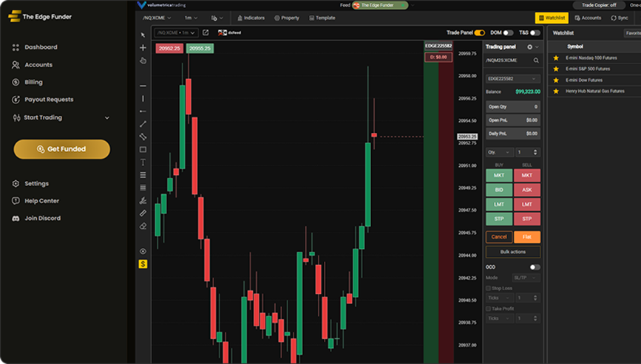Select the freehand brush drawing tool
Image resolution: width=641 pixels, height=364 pixels.
point(143,200)
